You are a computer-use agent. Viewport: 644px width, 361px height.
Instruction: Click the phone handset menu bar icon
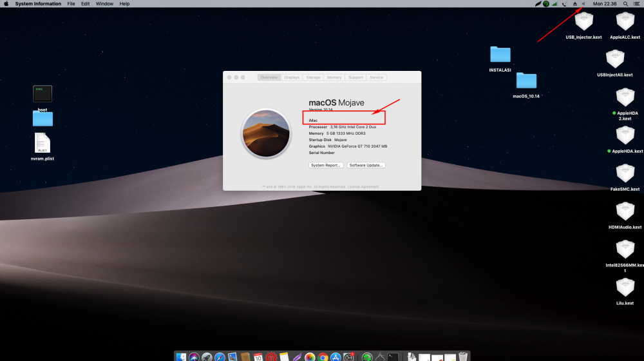[x=565, y=4]
